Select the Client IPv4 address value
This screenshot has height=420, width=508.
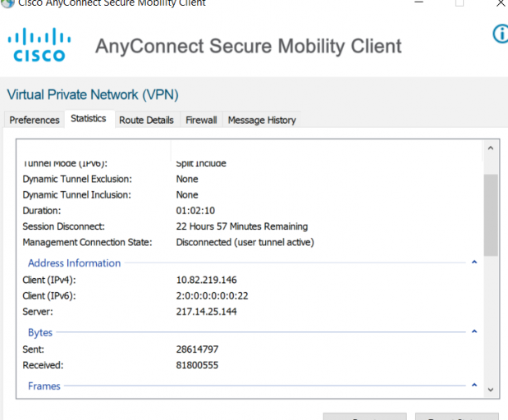[206, 280]
